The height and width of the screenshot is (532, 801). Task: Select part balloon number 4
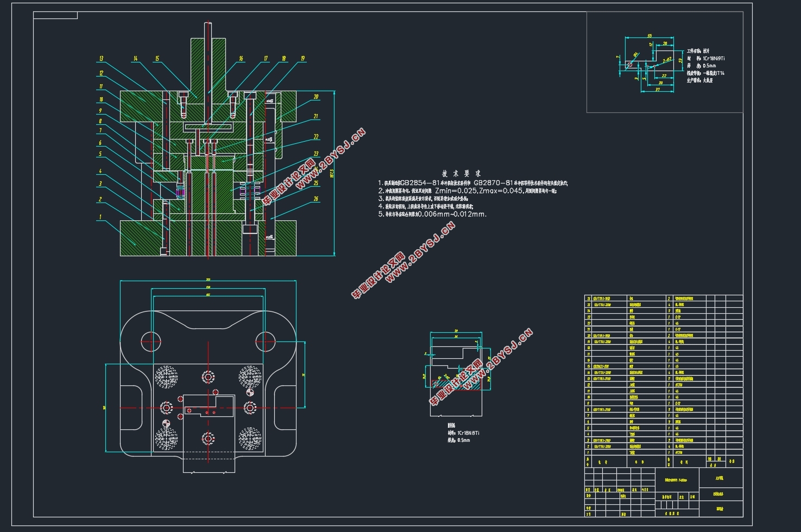100,171
